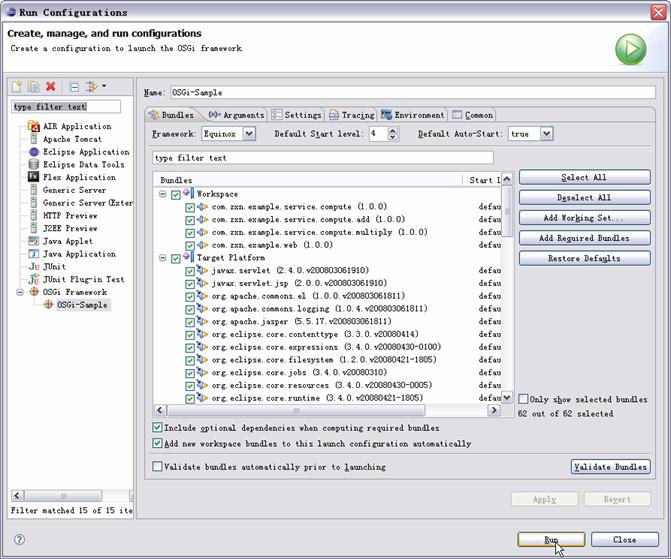Click the Duplicate configuration icon
Image resolution: width=671 pixels, height=559 pixels.
(33, 87)
